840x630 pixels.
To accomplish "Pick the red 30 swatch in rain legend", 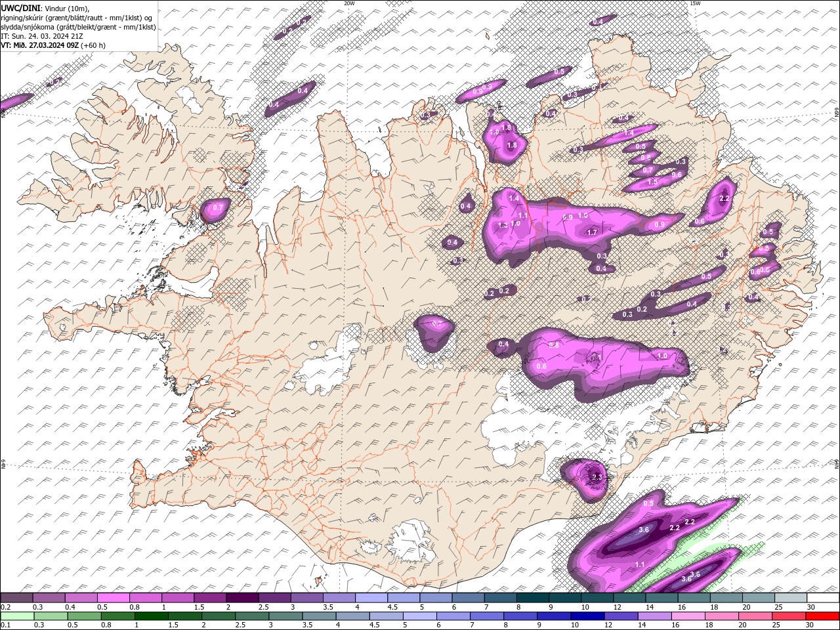I will click(x=822, y=616).
